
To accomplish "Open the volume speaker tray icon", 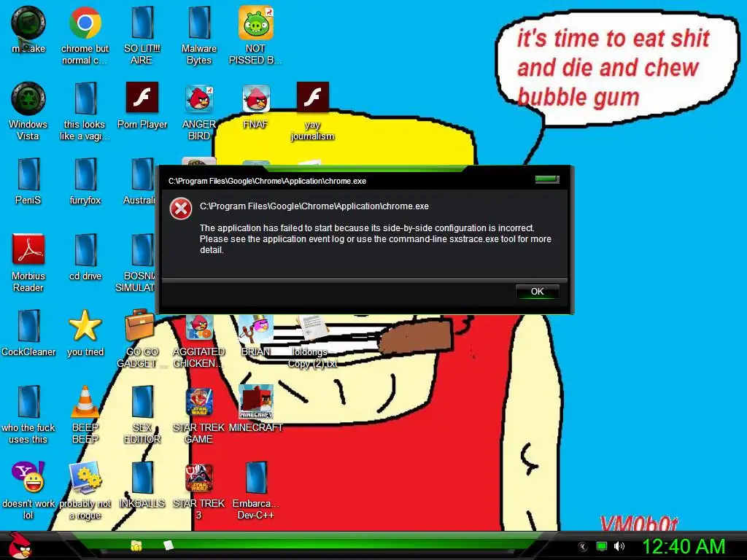I will pos(619,546).
